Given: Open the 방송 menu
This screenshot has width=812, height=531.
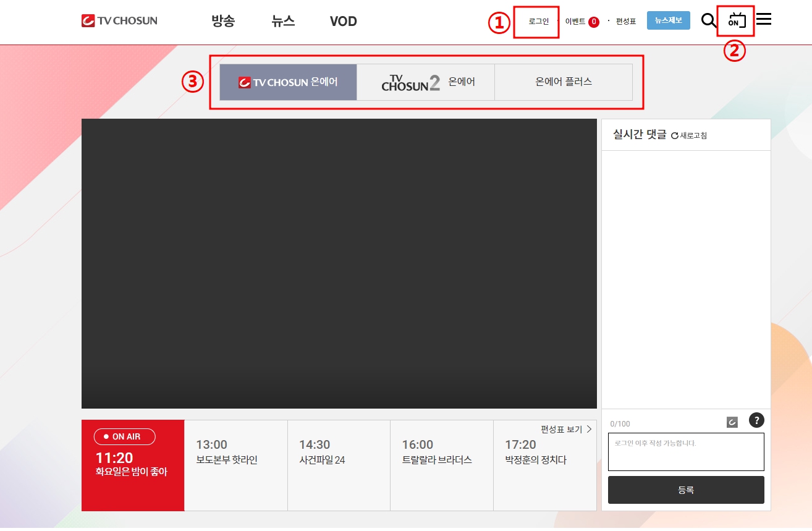Looking at the screenshot, I should tap(223, 20).
